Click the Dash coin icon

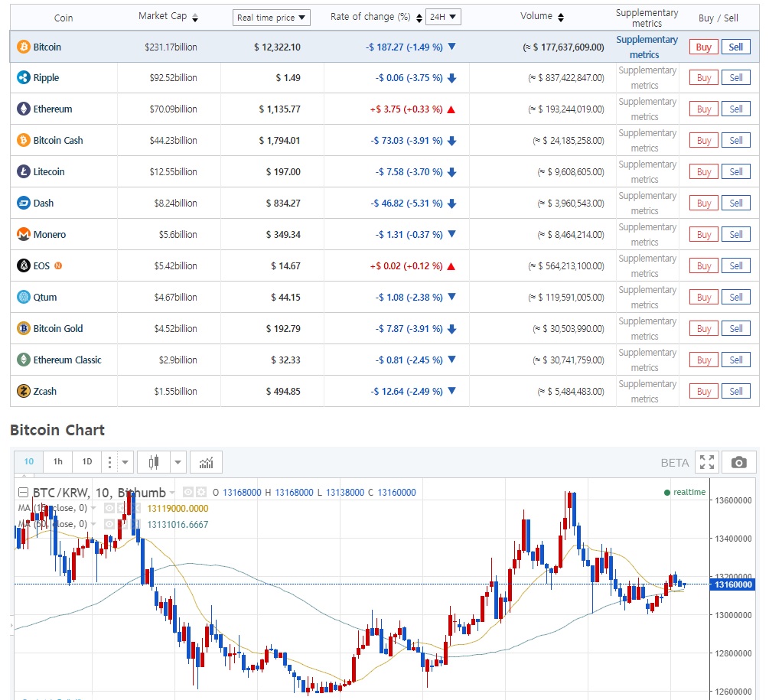[x=23, y=203]
